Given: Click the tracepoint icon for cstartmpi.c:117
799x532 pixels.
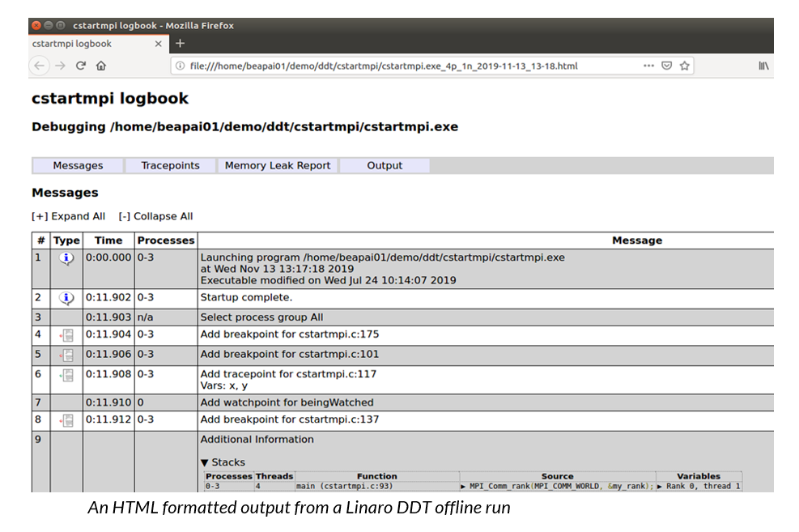Looking at the screenshot, I should [66, 376].
